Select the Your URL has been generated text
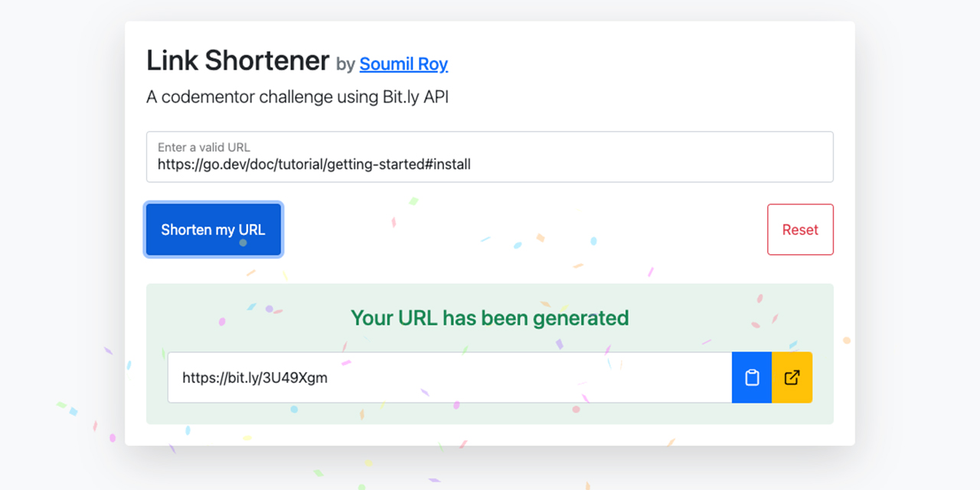This screenshot has width=980, height=490. [x=489, y=318]
